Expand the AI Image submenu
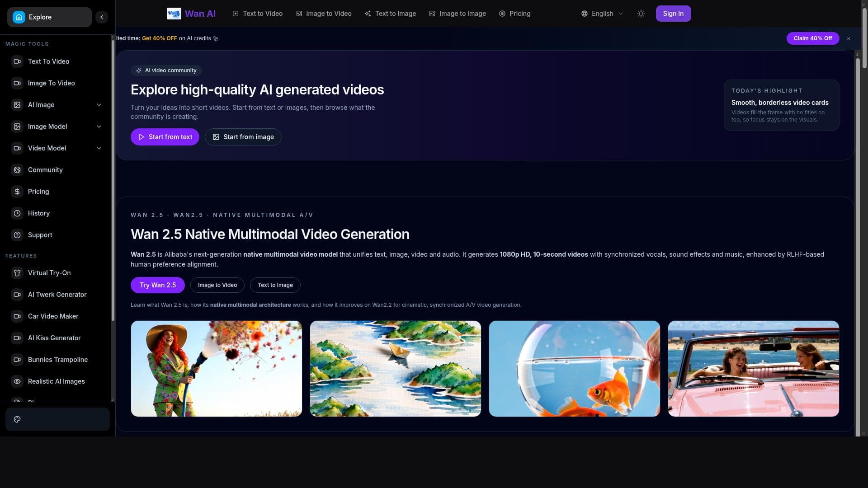Viewport: 868px width, 488px height. (x=99, y=105)
